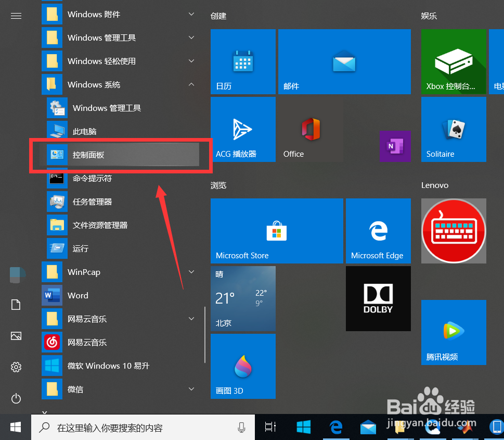This screenshot has width=504, height=440.
Task: Collapse the Windows 系统 folder
Action: click(191, 84)
